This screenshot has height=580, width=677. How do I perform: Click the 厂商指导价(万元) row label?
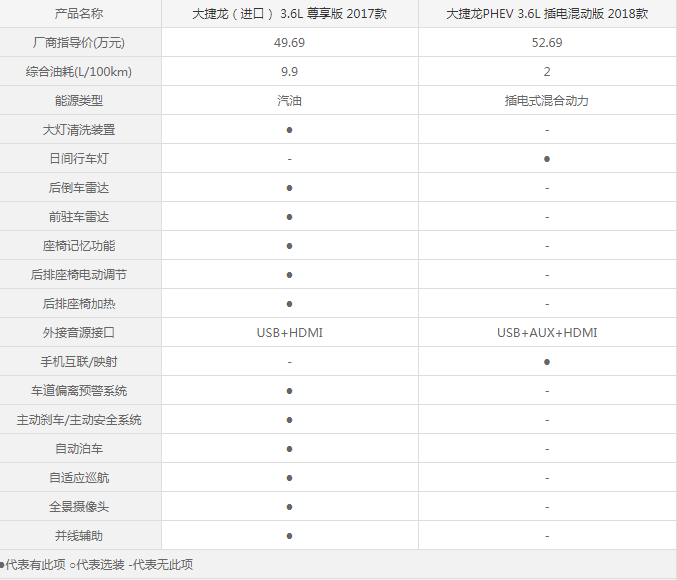79,43
